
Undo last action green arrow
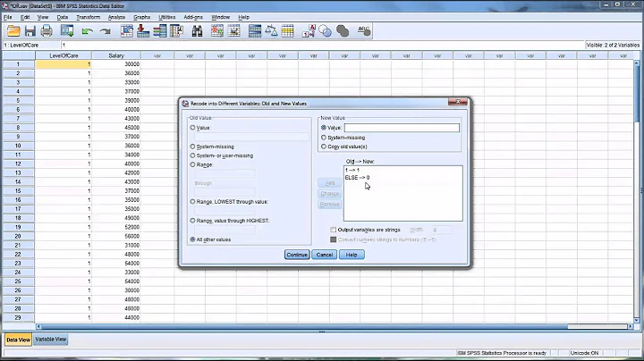[x=87, y=31]
